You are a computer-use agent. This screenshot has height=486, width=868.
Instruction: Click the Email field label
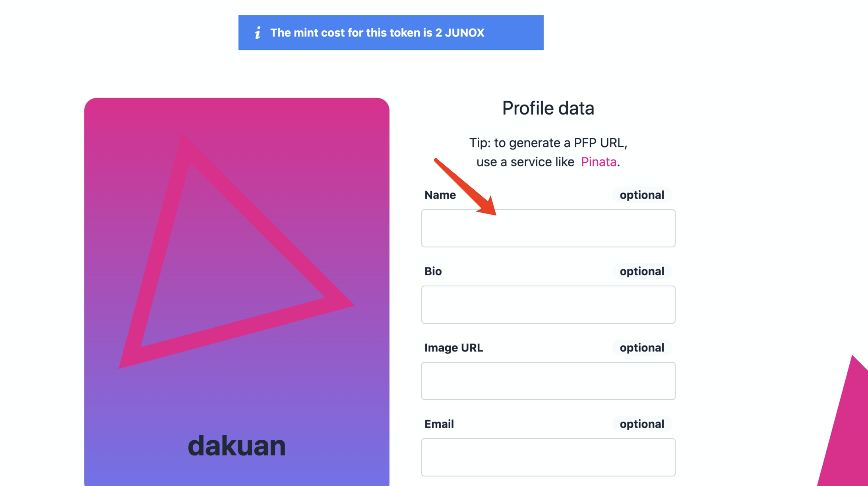(439, 424)
